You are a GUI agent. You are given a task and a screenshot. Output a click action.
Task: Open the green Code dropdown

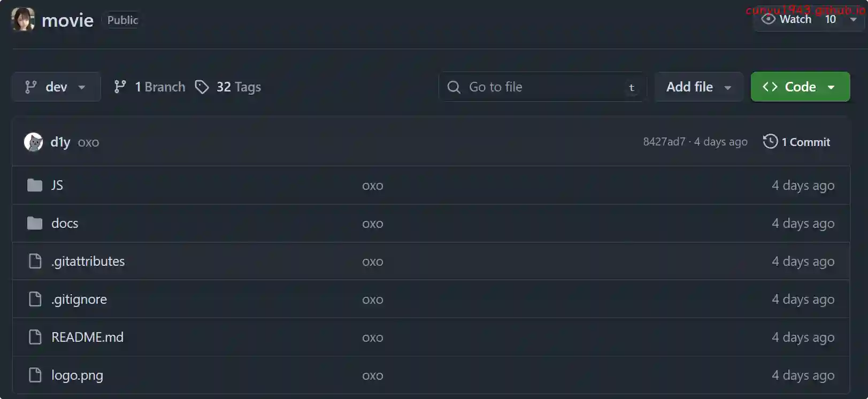click(800, 87)
